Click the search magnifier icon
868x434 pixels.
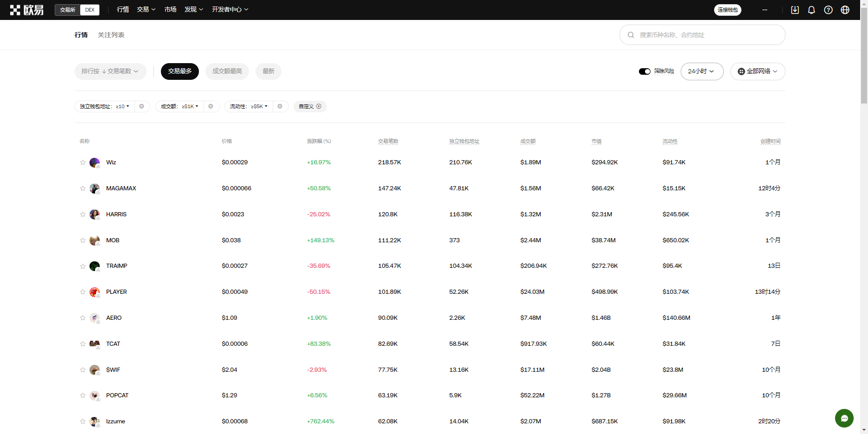click(631, 35)
